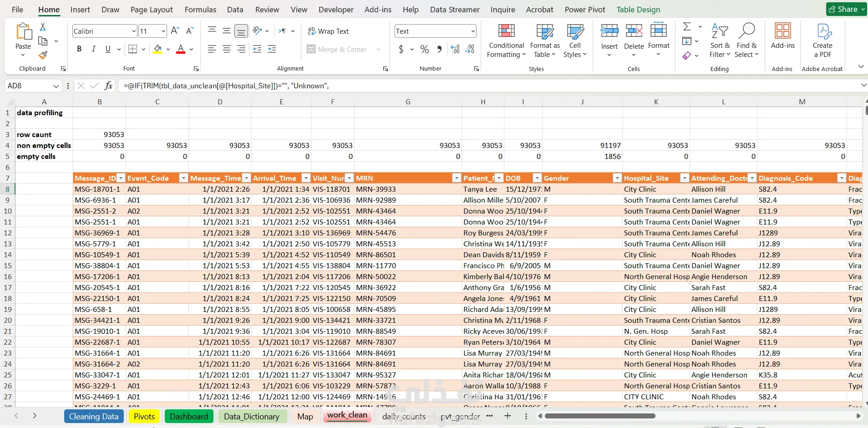The height and width of the screenshot is (428, 868).
Task: Open the number format Text dropdown
Action: (473, 31)
